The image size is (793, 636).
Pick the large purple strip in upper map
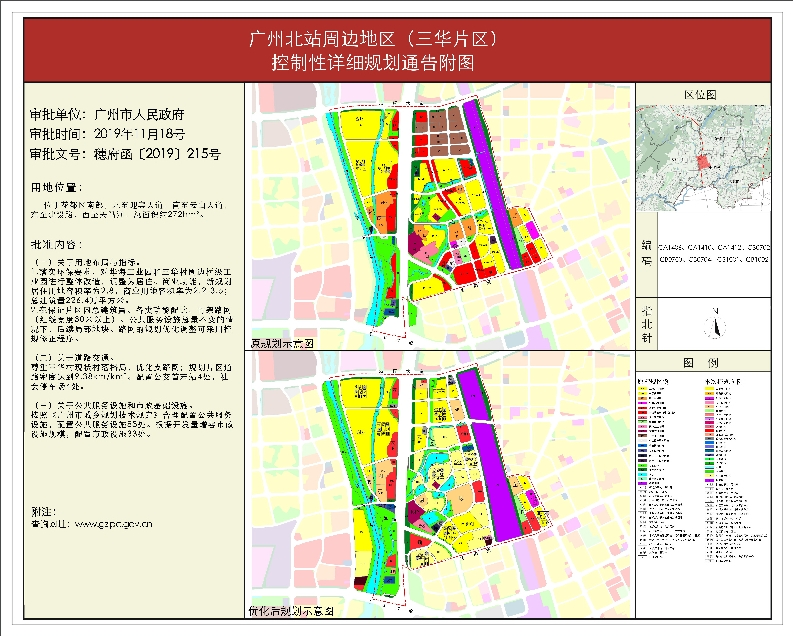(x=494, y=185)
